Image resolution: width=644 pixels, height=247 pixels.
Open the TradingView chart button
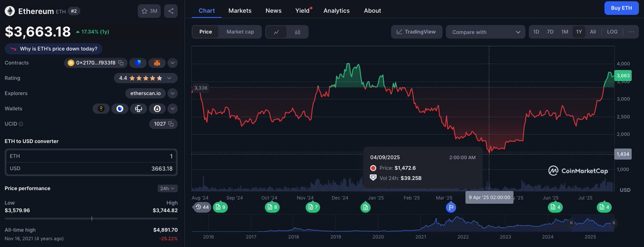pos(417,32)
